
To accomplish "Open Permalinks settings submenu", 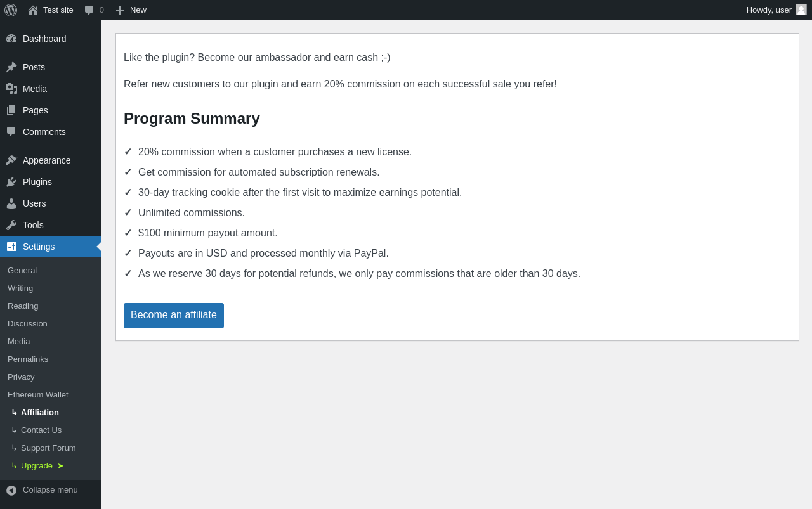I will pyautogui.click(x=28, y=359).
